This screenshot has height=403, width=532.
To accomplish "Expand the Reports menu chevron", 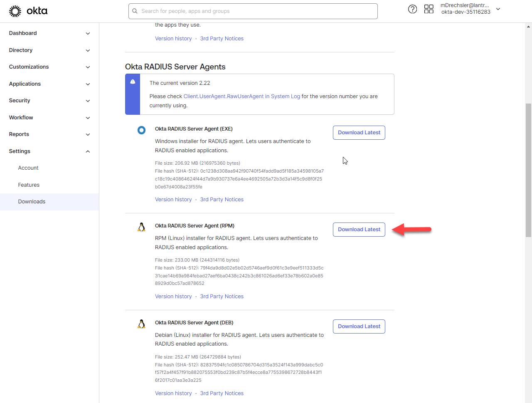I will click(x=88, y=134).
